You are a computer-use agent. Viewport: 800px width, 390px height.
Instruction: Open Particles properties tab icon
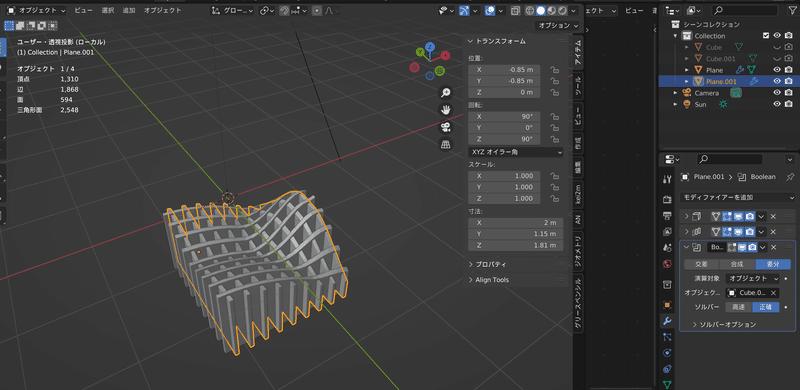pos(667,337)
